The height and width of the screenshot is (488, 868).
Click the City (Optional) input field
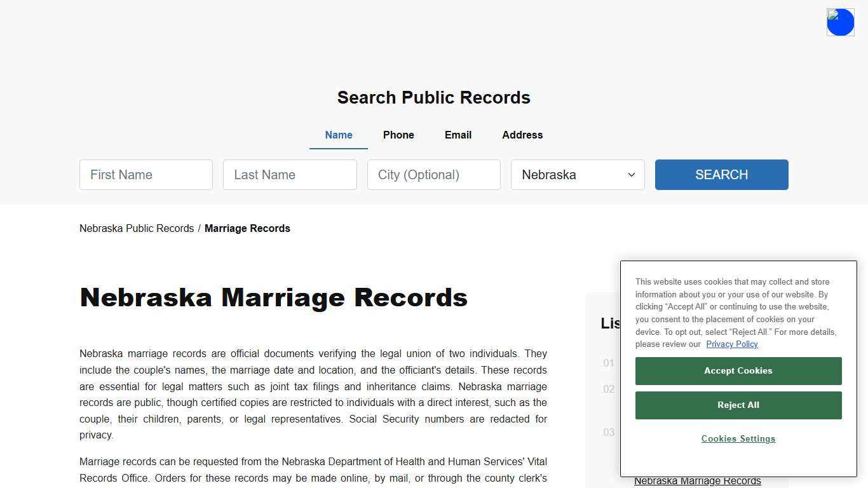point(433,175)
